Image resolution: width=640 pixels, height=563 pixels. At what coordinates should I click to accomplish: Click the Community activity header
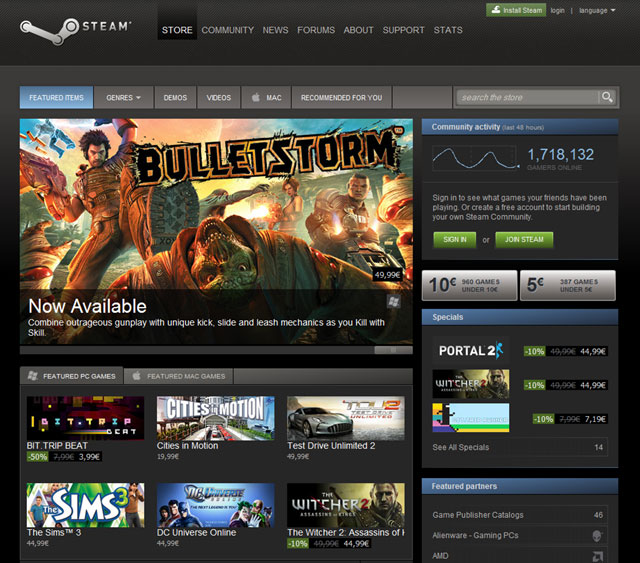(520, 127)
